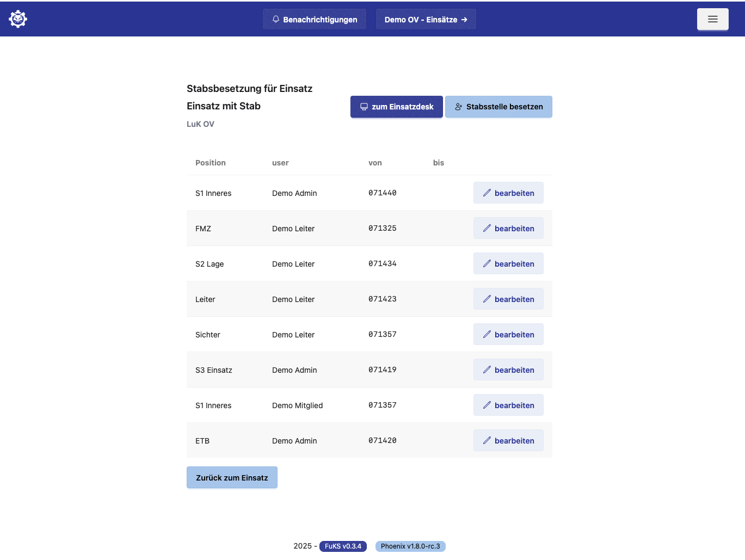
Task: Click the FuKS gear logo icon
Action: pyautogui.click(x=18, y=19)
